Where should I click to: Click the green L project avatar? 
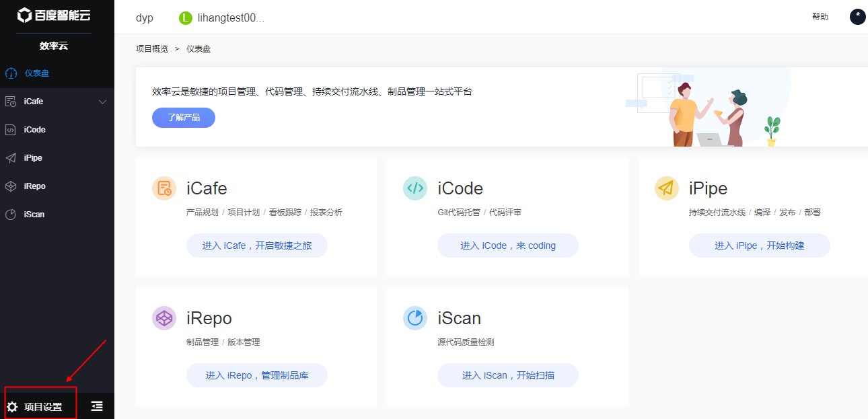186,18
